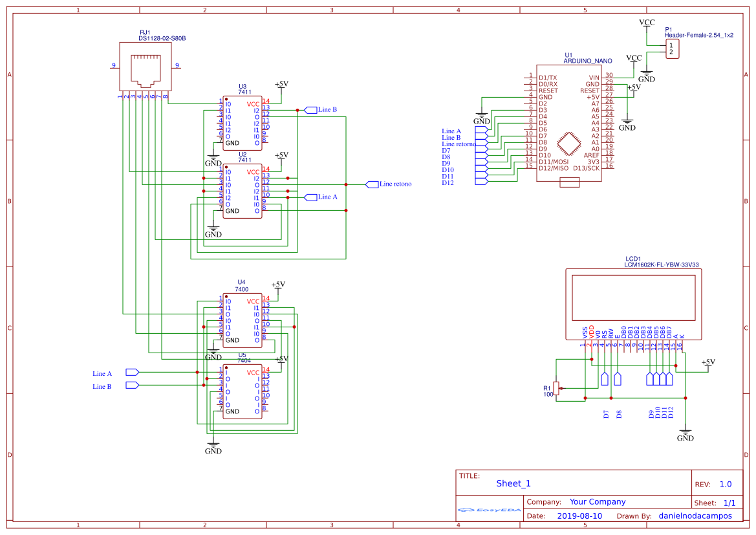Screen dimensions: 756x535
Task: Click the Line B input port left of U5
Action: (x=132, y=385)
